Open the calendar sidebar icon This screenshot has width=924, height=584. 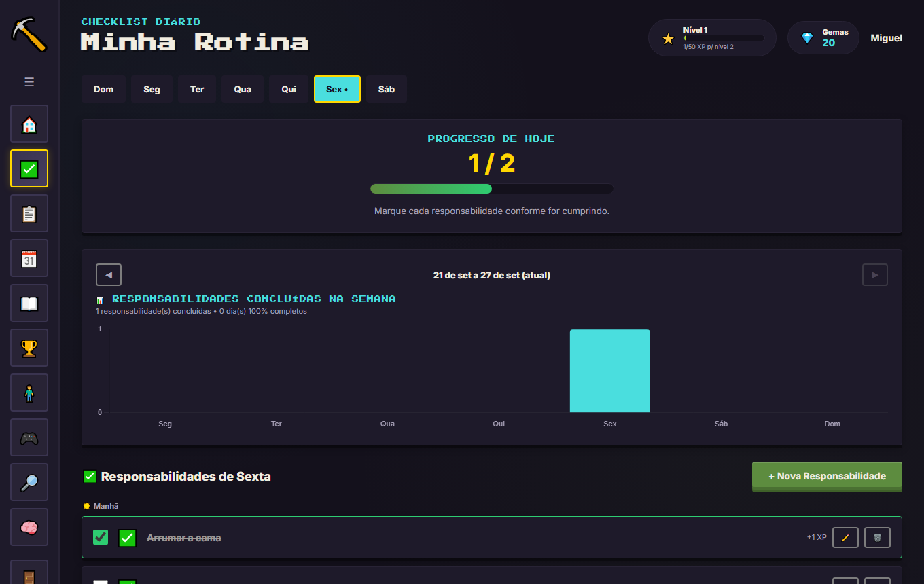(x=29, y=258)
